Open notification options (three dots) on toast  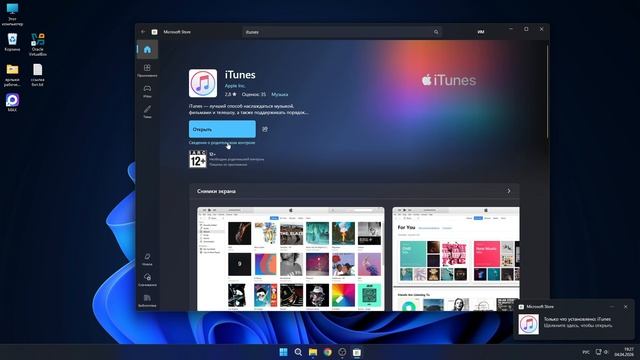[x=612, y=307]
